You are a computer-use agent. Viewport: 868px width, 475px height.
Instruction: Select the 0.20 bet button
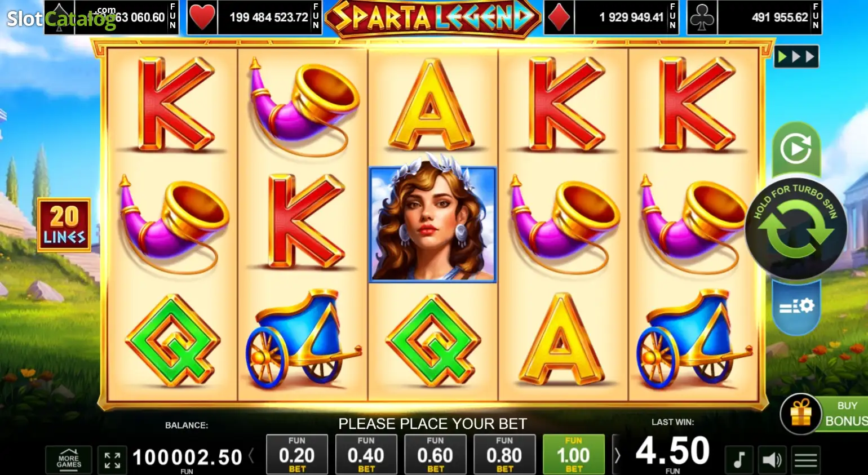click(297, 454)
